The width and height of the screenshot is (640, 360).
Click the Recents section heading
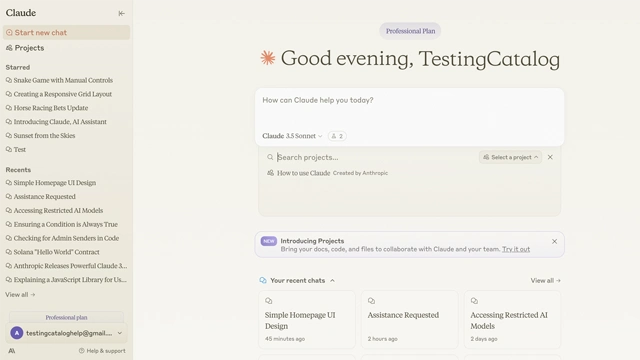pos(18,170)
